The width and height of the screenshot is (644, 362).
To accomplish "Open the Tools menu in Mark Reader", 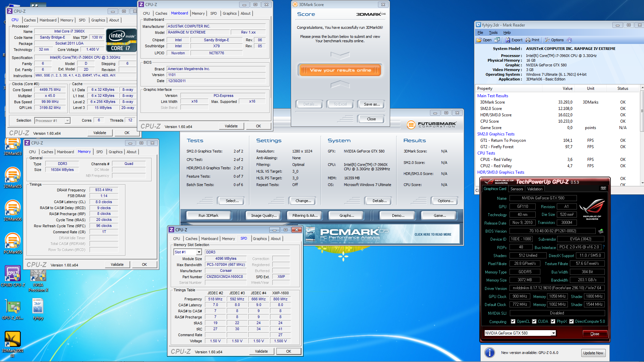I will coord(493,33).
